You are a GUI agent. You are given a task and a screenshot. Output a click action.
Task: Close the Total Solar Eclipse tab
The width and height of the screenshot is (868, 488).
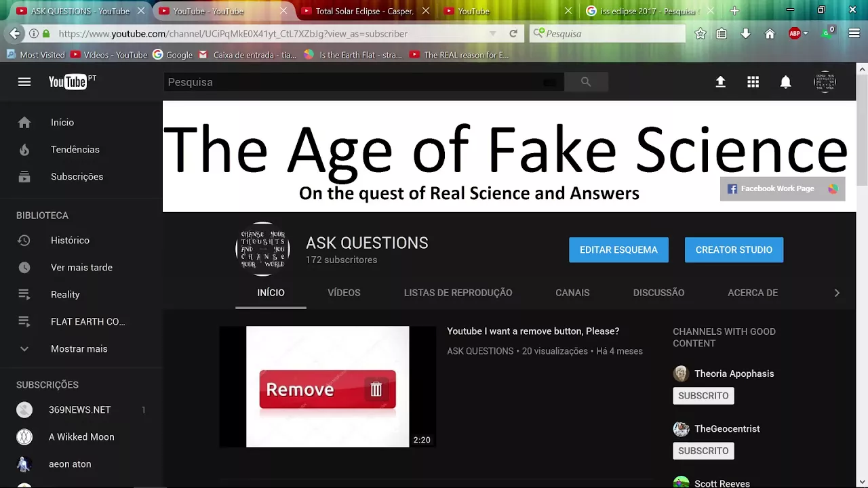[426, 11]
